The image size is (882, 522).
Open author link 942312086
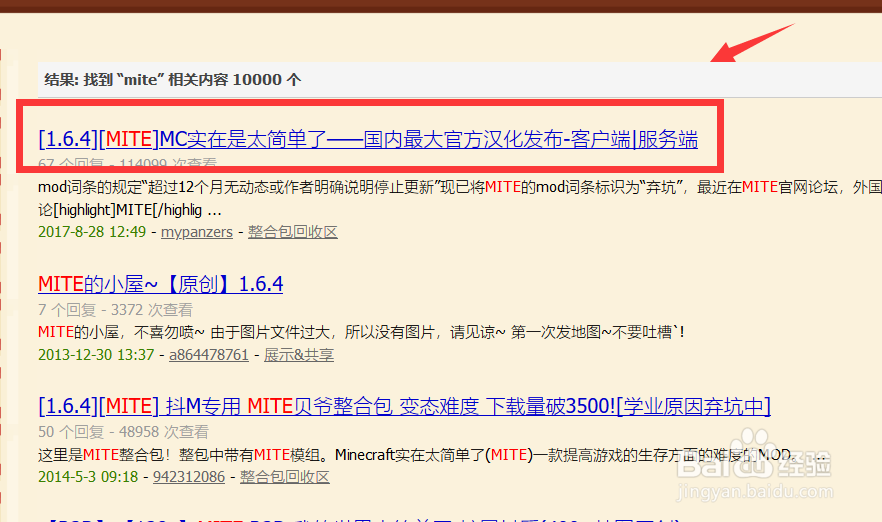[189, 477]
